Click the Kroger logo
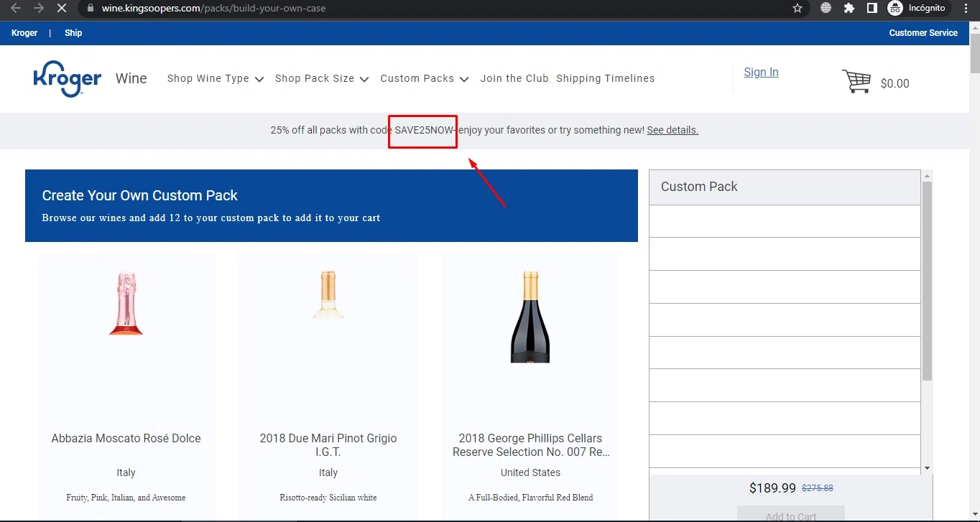The height and width of the screenshot is (522, 980). click(x=67, y=80)
